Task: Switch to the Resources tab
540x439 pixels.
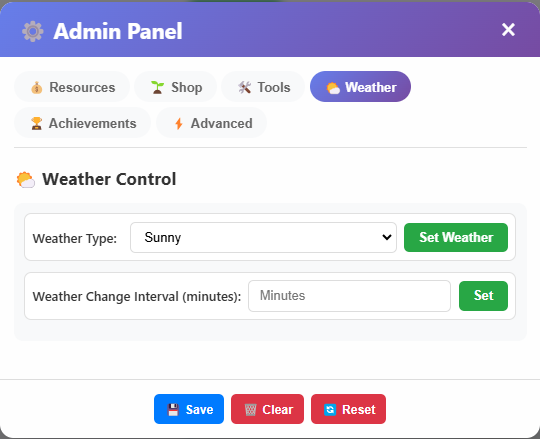Action: 72,87
